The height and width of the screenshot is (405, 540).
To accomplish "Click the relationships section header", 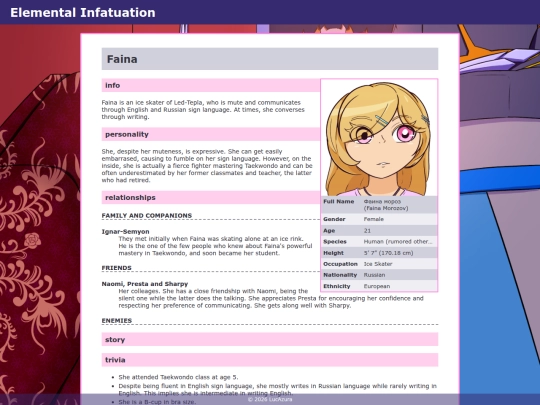I will [x=211, y=198].
